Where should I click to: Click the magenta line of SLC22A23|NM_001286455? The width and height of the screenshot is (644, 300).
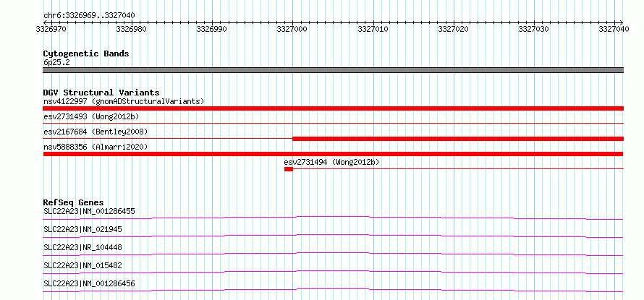click(333, 218)
